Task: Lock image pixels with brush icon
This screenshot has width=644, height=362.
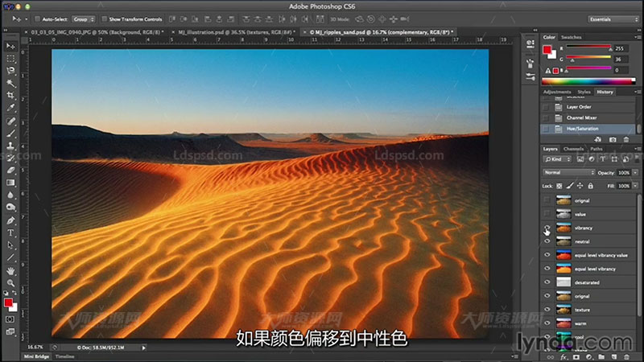Action: (x=570, y=186)
